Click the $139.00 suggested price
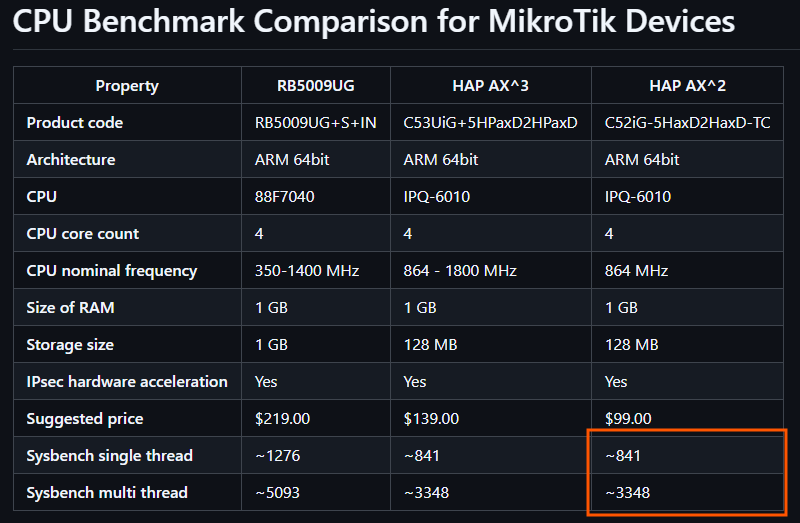The height and width of the screenshot is (523, 800). click(x=431, y=419)
